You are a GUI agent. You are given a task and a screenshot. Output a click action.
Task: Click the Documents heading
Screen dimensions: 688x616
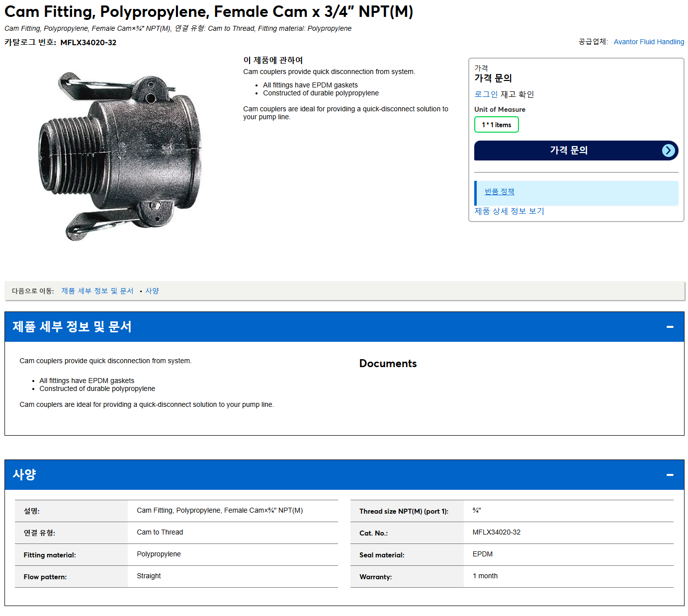388,364
